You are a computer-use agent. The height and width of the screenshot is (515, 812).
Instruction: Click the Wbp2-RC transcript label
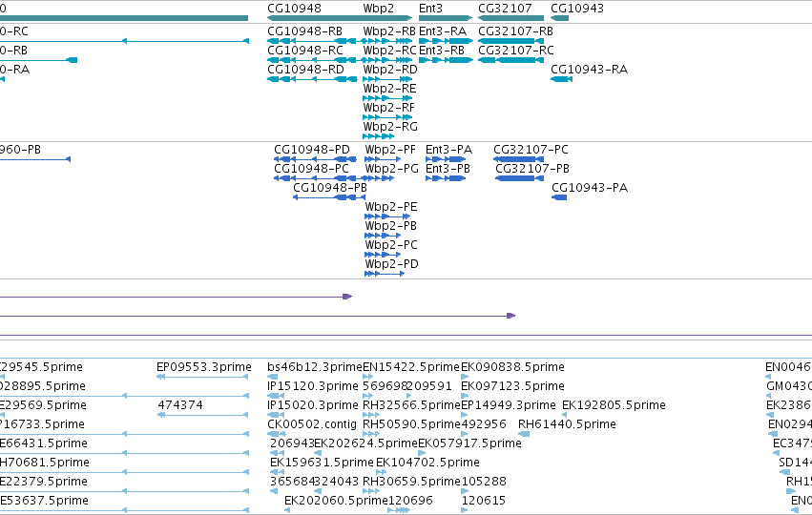point(390,51)
